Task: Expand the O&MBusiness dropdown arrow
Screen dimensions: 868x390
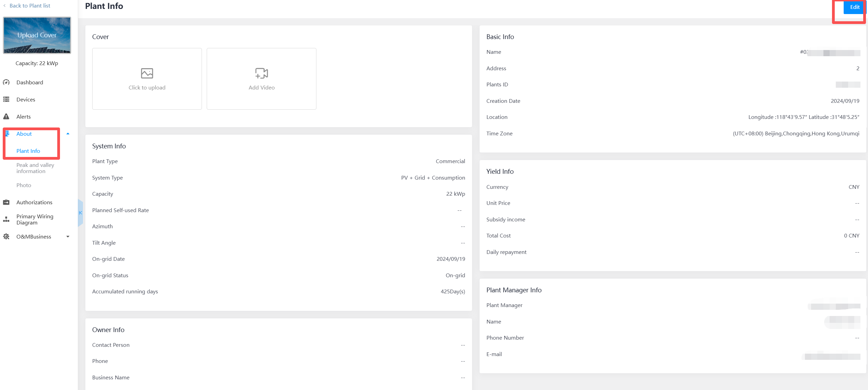Action: pos(68,236)
